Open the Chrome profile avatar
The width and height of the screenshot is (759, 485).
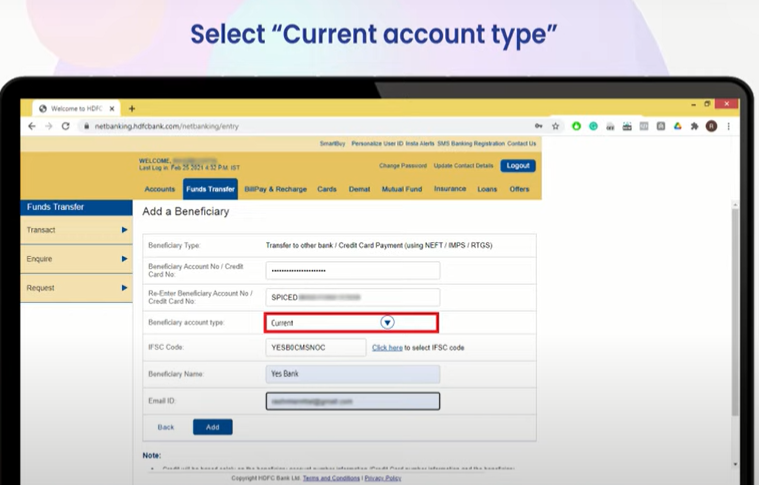[x=711, y=126]
